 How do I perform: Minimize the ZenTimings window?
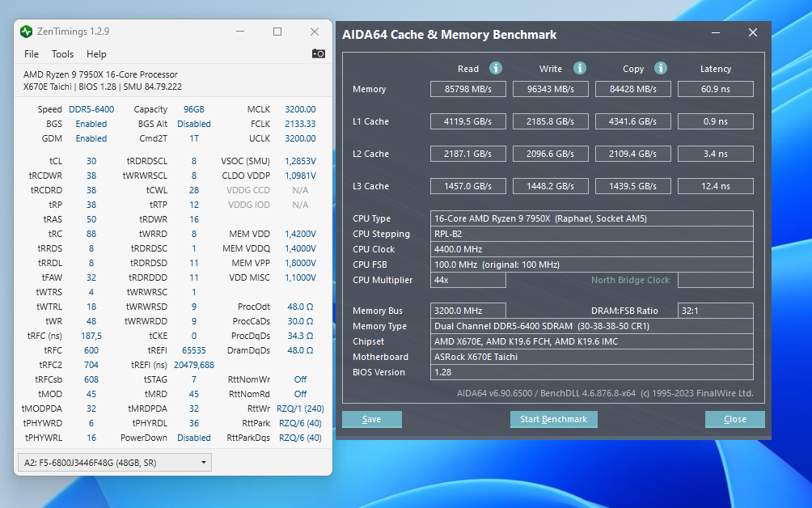240,32
